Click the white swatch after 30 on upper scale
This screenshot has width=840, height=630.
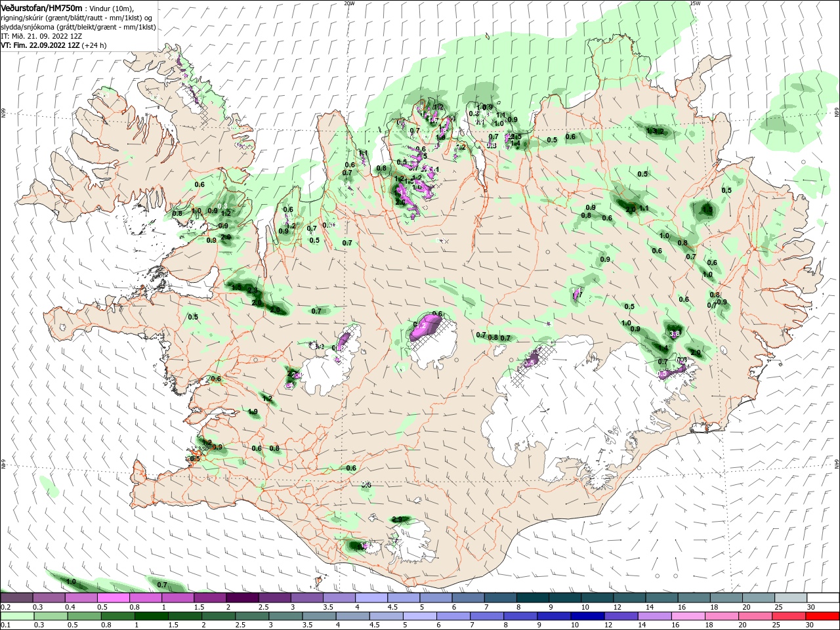[823, 598]
